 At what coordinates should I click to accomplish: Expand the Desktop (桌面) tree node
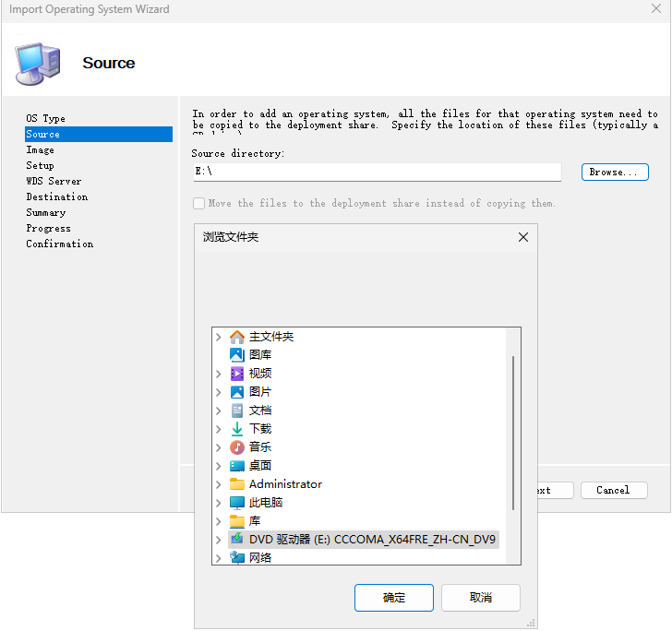[x=219, y=466]
